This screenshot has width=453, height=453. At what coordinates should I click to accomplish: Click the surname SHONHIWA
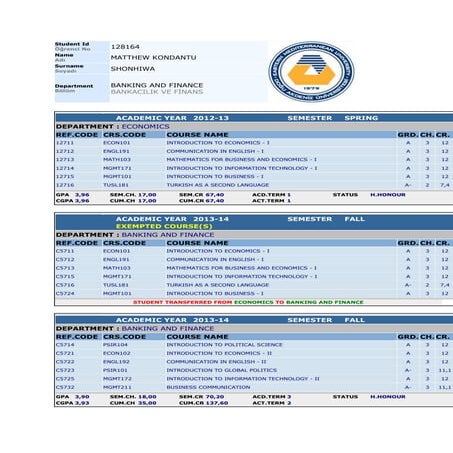[x=133, y=69]
